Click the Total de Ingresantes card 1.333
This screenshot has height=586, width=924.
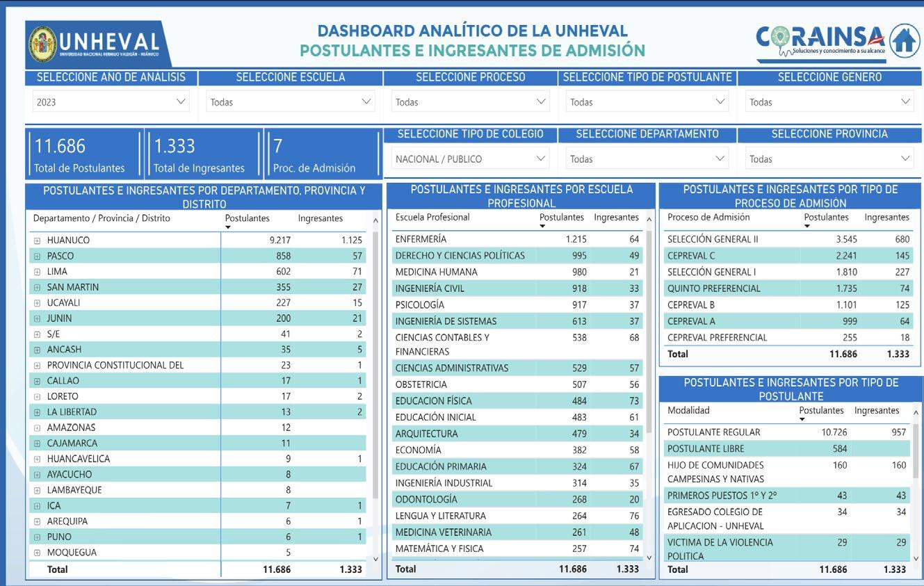click(202, 154)
